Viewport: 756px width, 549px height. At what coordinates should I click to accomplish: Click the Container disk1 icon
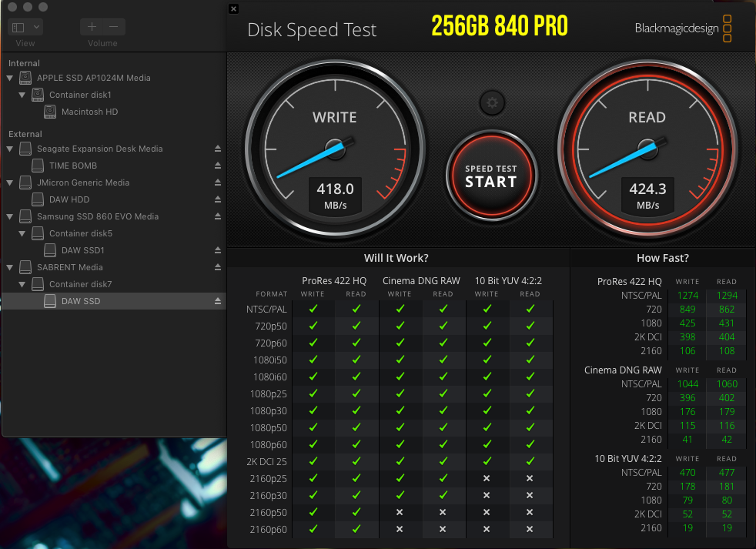(x=38, y=95)
